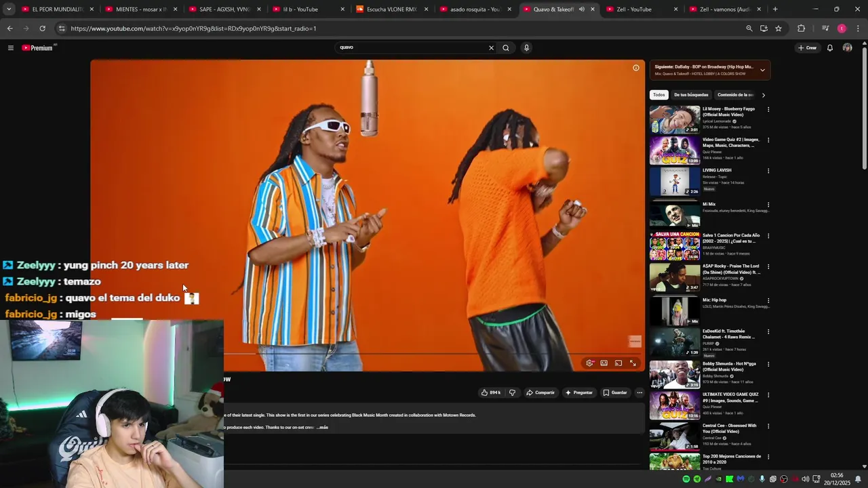
Task: Open the Mix: Hip hop playlist
Action: coord(714,300)
